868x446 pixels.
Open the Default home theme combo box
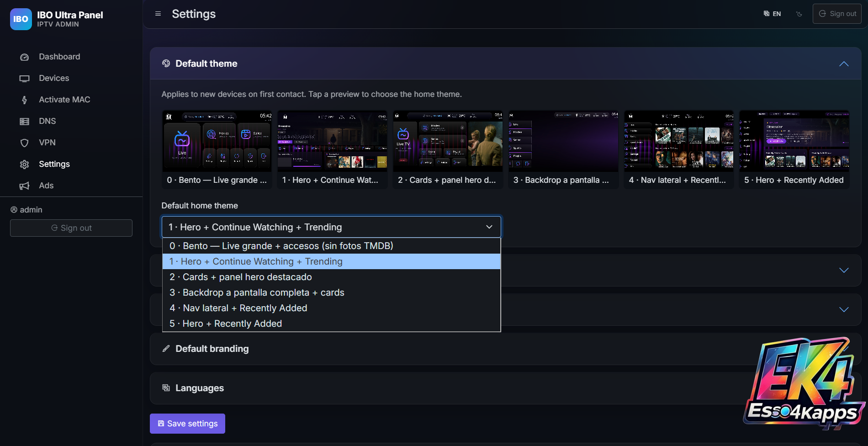coord(331,227)
